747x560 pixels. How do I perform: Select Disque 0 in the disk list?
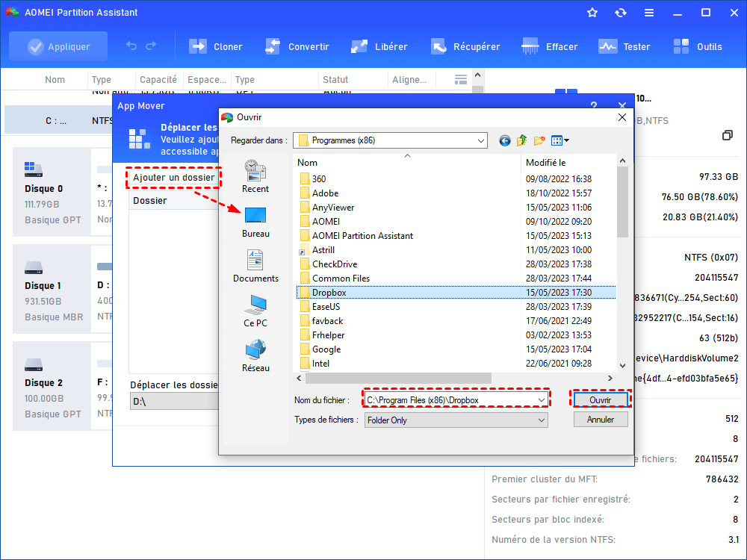point(52,192)
